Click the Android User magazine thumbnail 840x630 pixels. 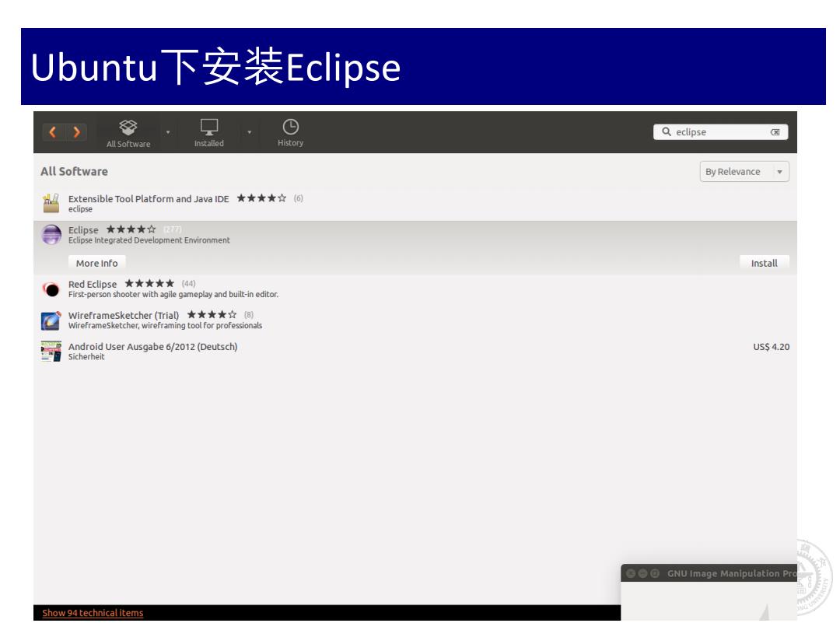point(51,352)
